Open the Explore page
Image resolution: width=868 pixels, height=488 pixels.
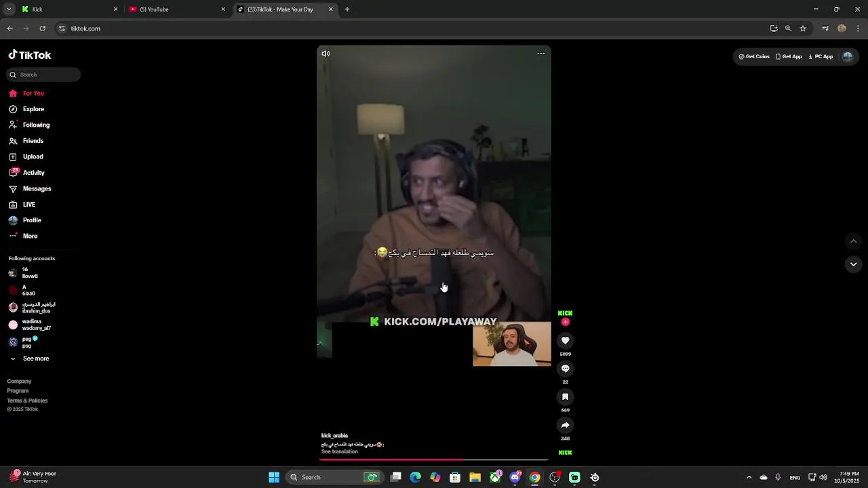point(26,109)
